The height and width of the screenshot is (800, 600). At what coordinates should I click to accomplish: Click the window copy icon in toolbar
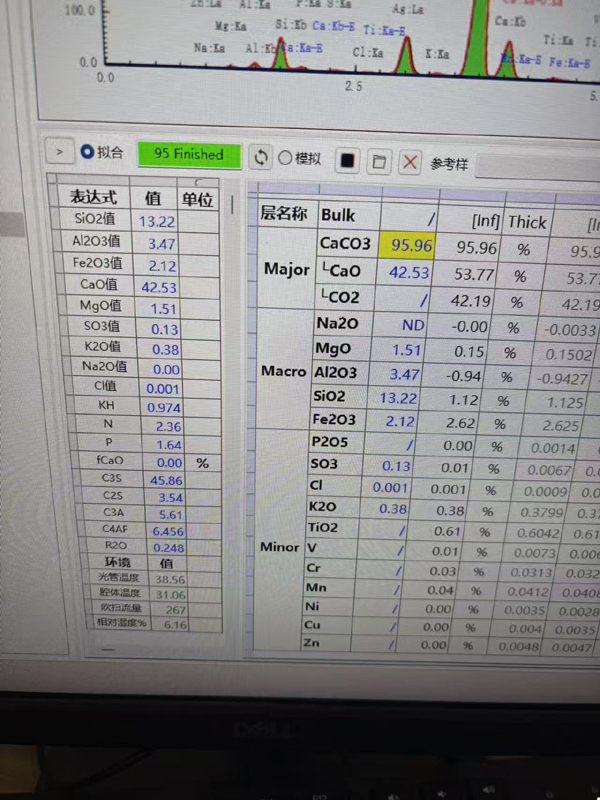click(x=379, y=161)
